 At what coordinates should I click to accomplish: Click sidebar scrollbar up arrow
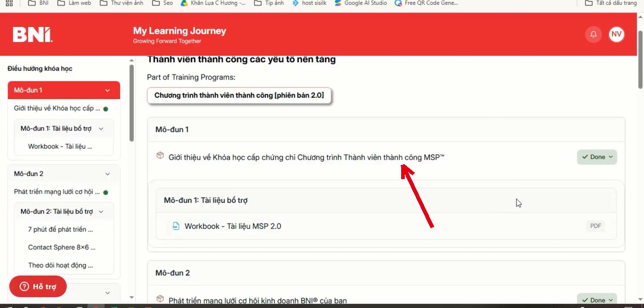132,60
